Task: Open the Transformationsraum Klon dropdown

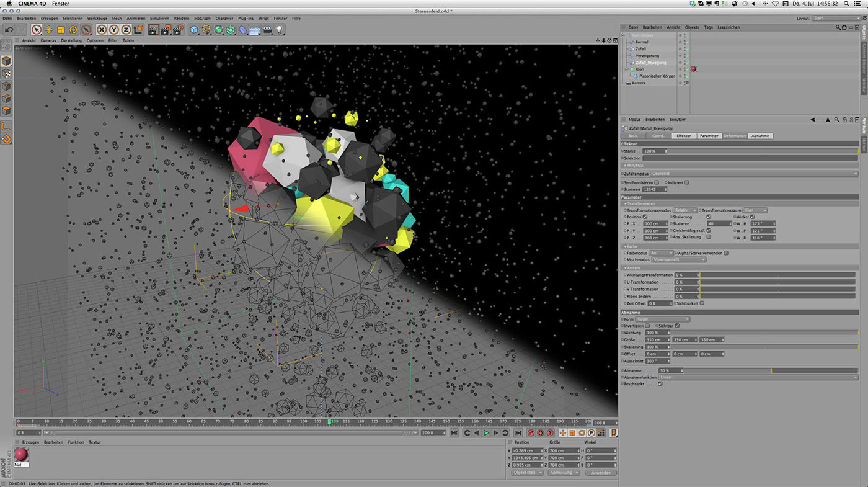Action: pos(755,210)
